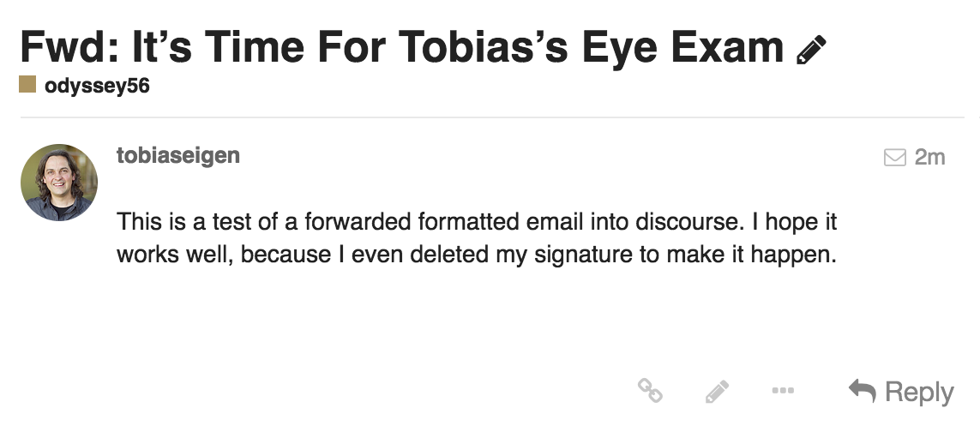Click the 2m post timestamp

929,158
